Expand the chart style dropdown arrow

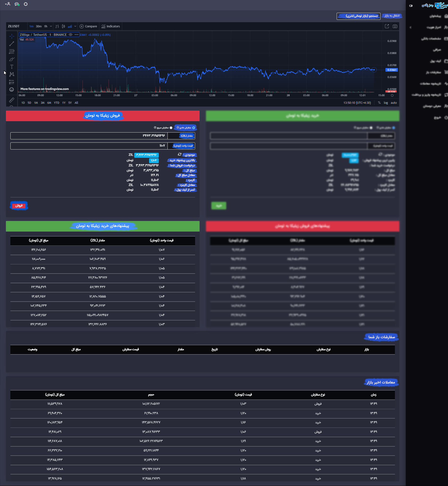(x=75, y=26)
